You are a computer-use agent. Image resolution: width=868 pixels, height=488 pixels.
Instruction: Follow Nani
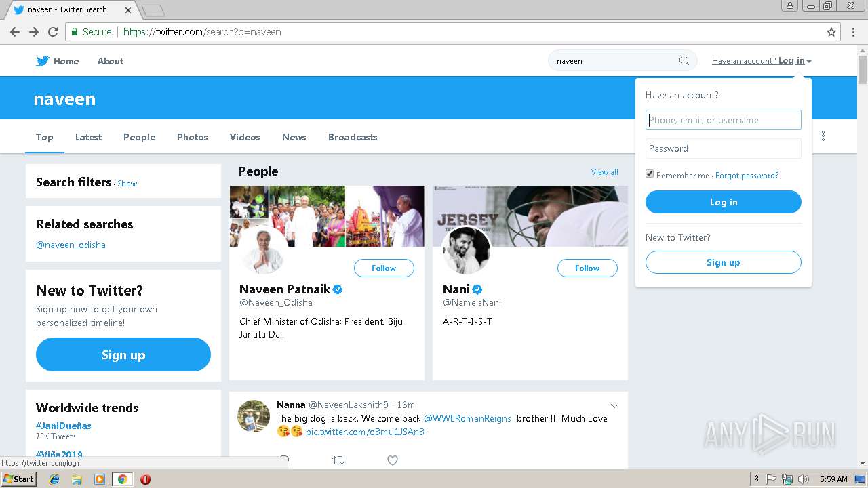click(x=587, y=268)
